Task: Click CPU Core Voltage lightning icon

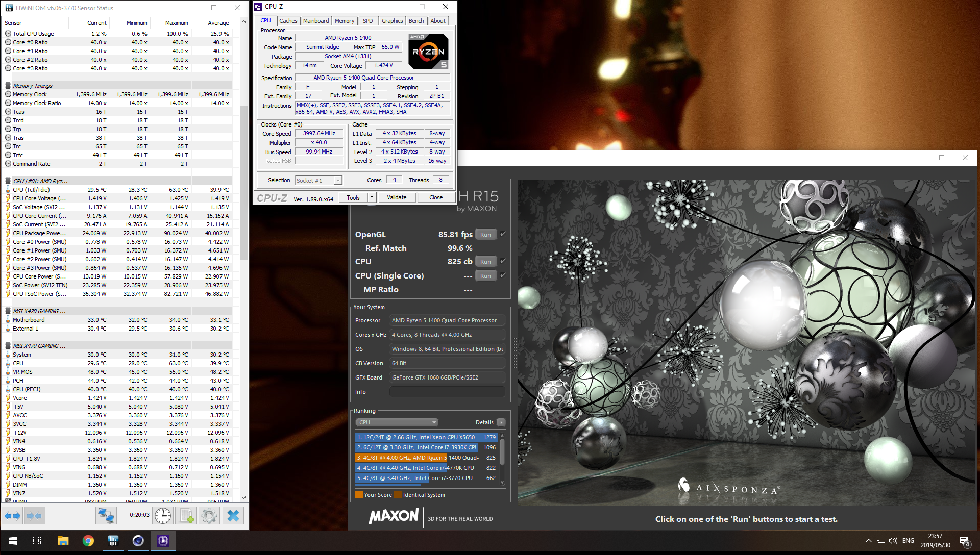Action: coord(8,198)
